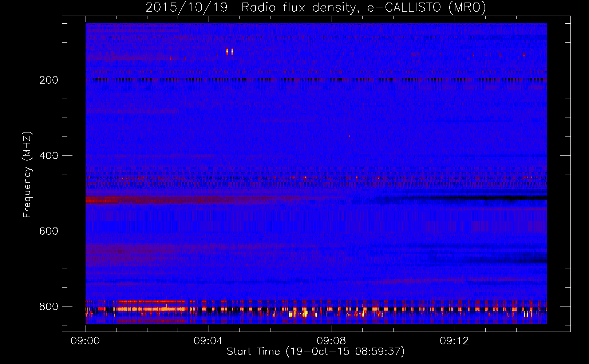Click the 09:08 time tick label
The width and height of the screenshot is (589, 364).
331,341
